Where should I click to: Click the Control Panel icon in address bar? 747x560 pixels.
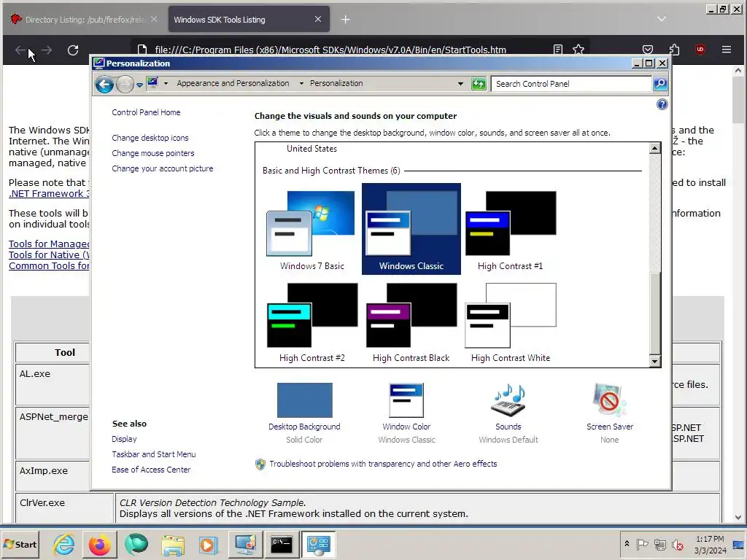(152, 83)
